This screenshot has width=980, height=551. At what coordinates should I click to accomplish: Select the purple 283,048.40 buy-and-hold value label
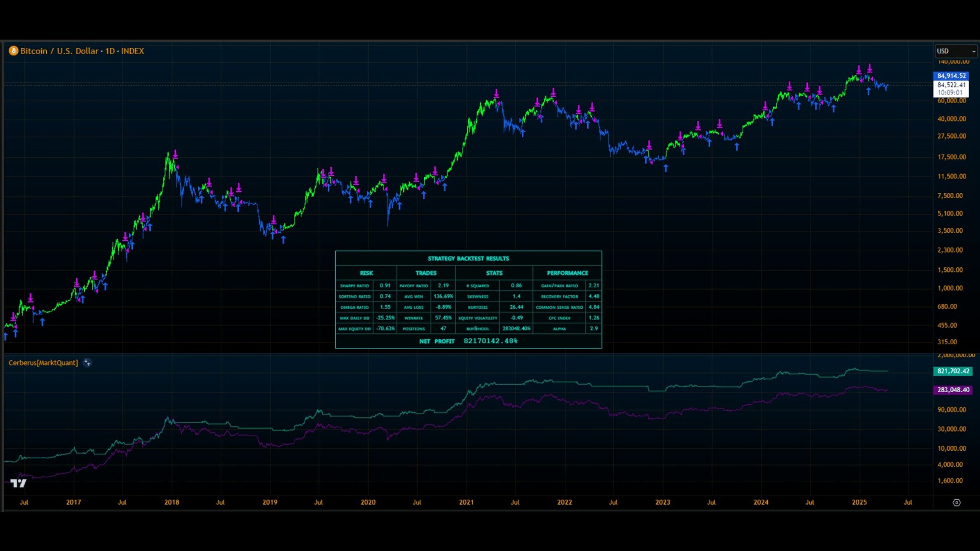click(953, 390)
